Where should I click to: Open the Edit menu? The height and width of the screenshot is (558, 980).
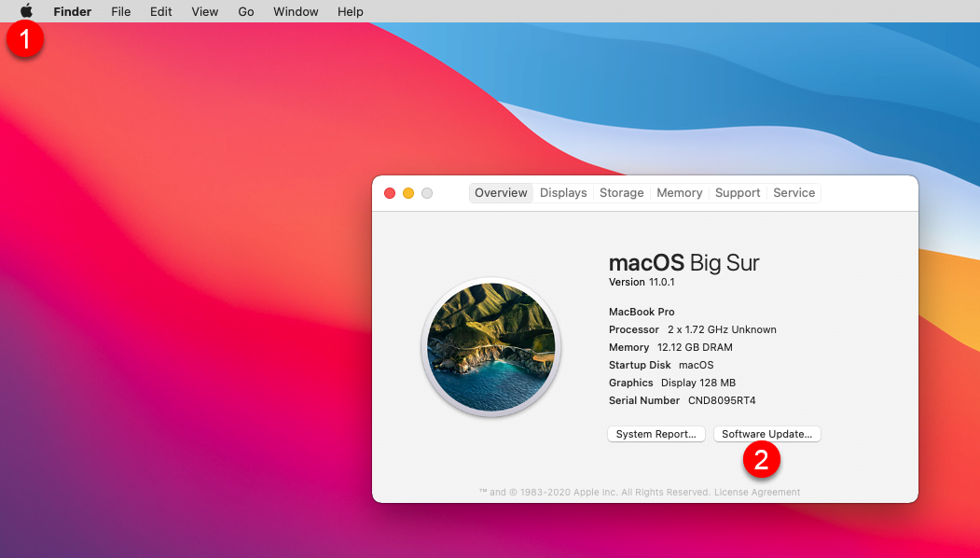coord(160,11)
